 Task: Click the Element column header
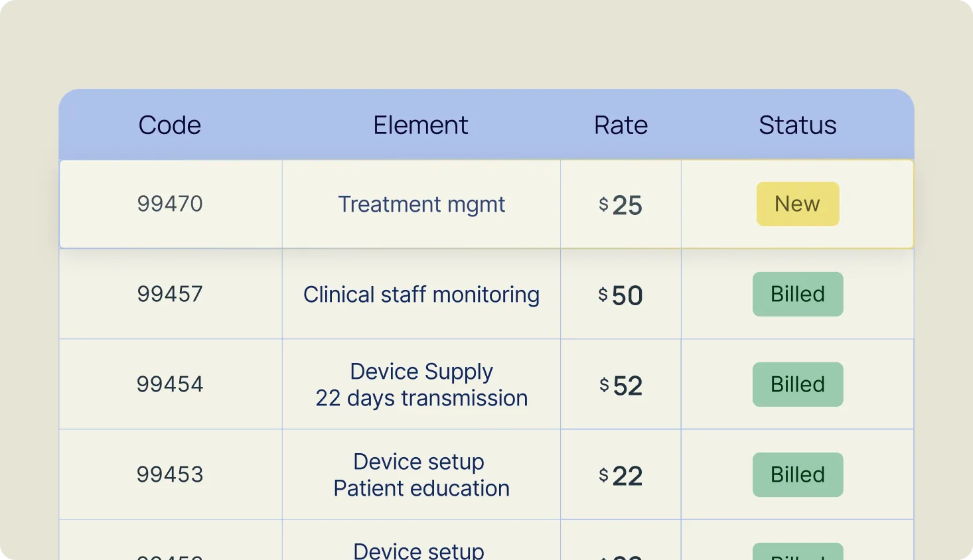pos(421,125)
